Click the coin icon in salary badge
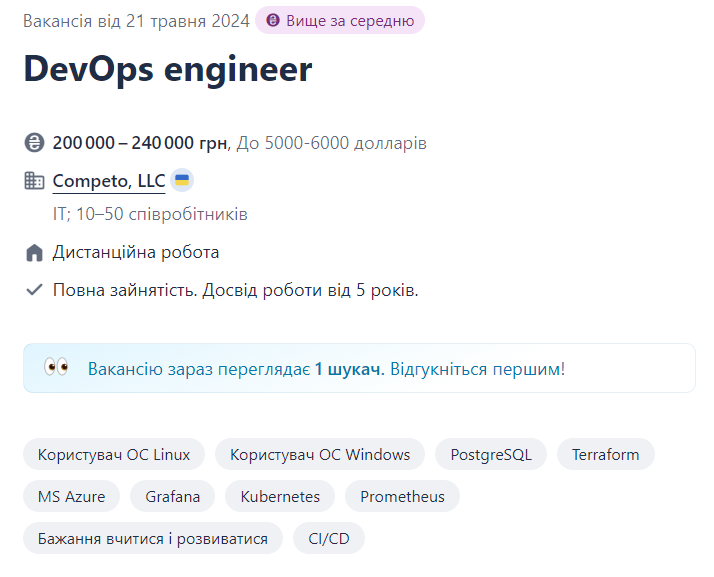The image size is (714, 577). (273, 20)
